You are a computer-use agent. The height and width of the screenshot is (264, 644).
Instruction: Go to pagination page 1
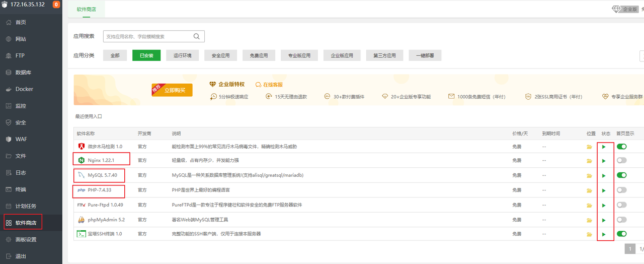pyautogui.click(x=630, y=249)
